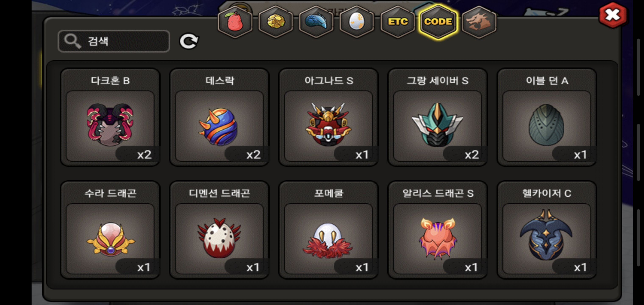The height and width of the screenshot is (305, 644).
Task: Choose the 아그나드 S egg
Action: (x=329, y=117)
